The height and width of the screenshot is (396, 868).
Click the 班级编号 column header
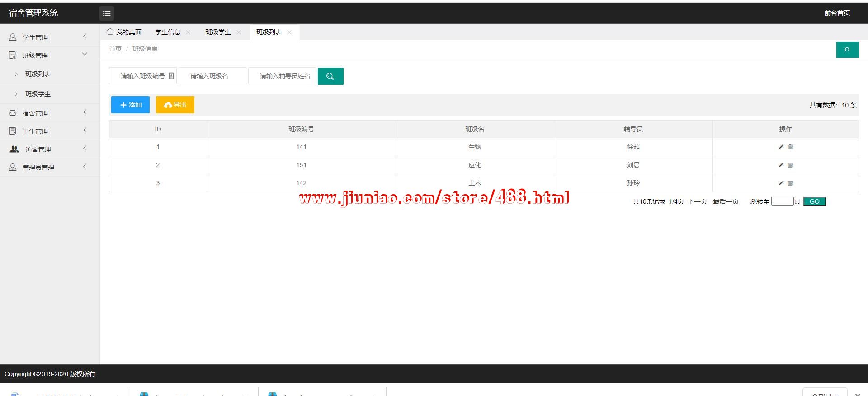pyautogui.click(x=301, y=129)
